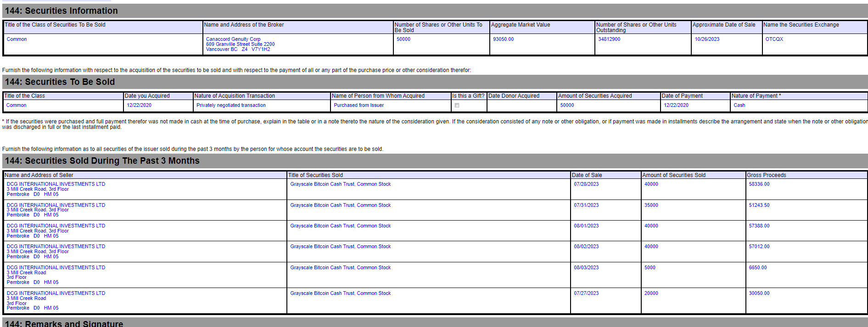Click the 5000 amount of securities sold

pos(650,268)
